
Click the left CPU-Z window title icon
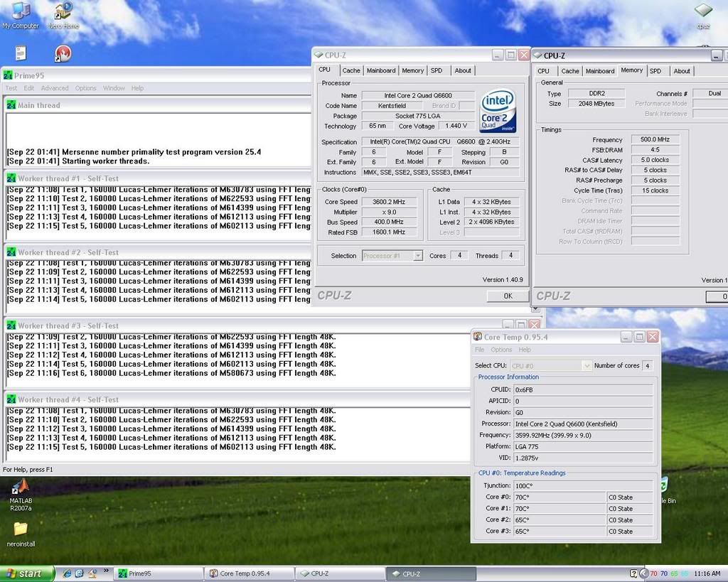318,55
